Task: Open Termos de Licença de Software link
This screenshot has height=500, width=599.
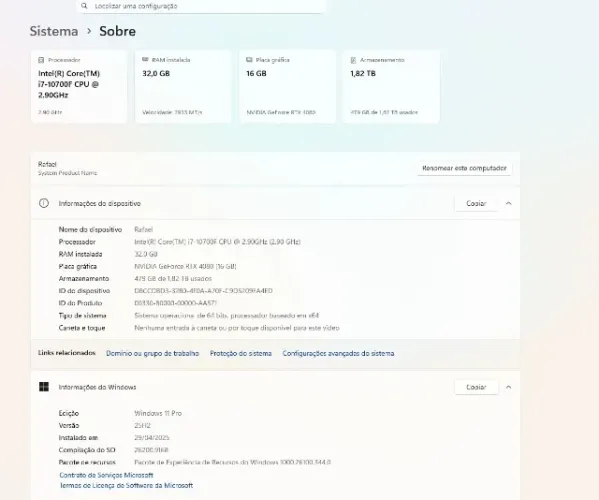Action: click(126, 485)
